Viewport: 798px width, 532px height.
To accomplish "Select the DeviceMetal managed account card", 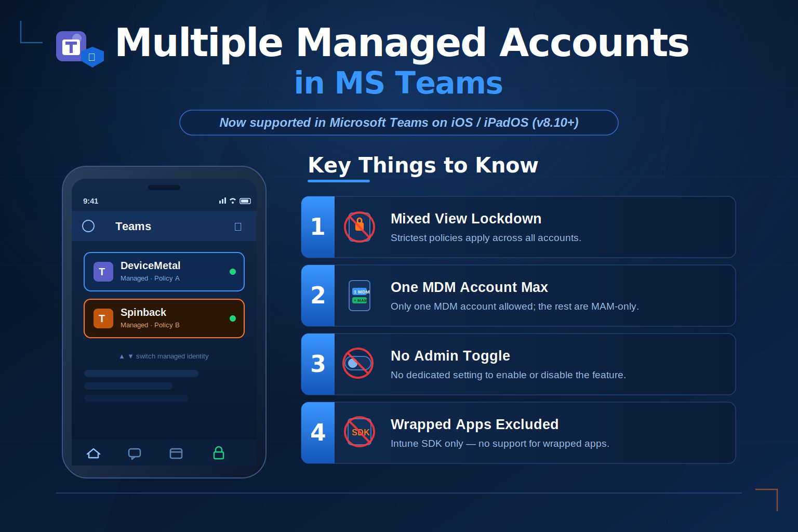I will 164,272.
